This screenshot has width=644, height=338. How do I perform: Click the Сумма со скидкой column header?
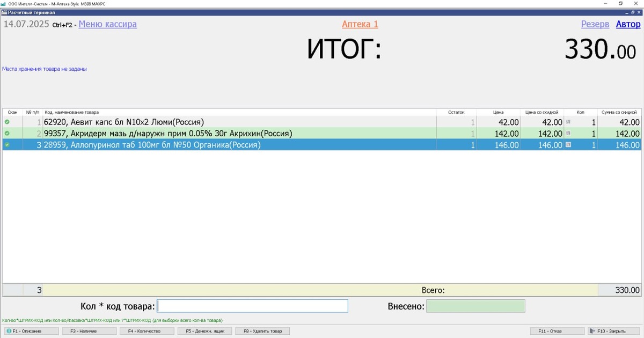point(619,112)
